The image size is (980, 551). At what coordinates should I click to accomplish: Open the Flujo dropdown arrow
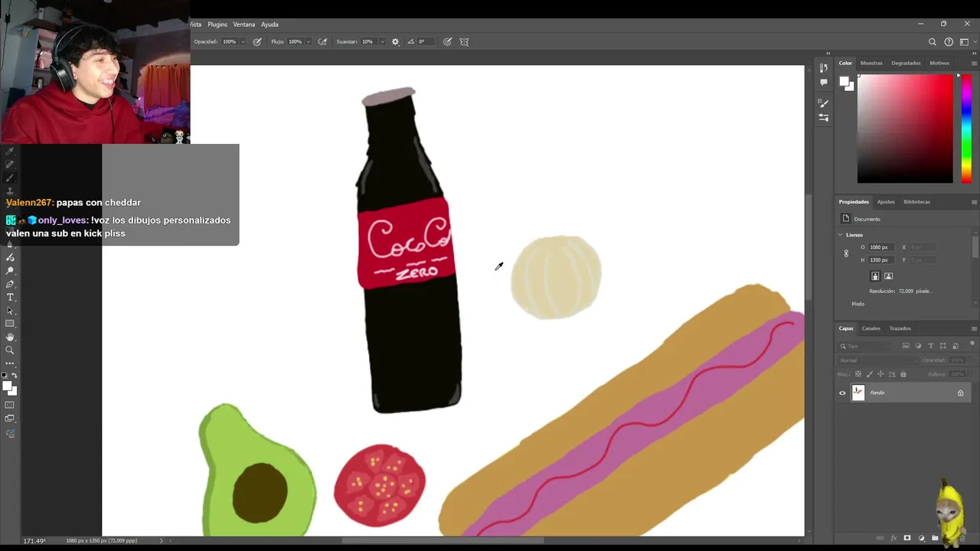[308, 42]
